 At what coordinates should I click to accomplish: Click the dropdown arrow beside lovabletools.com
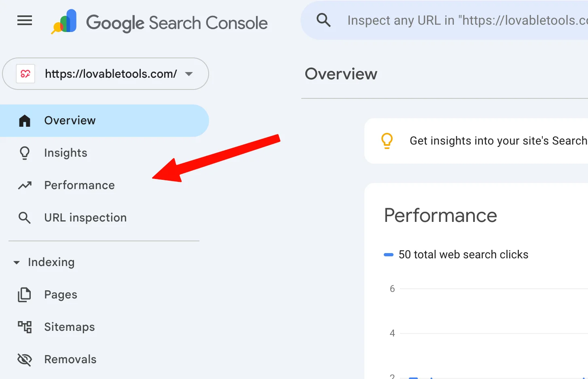coord(188,74)
